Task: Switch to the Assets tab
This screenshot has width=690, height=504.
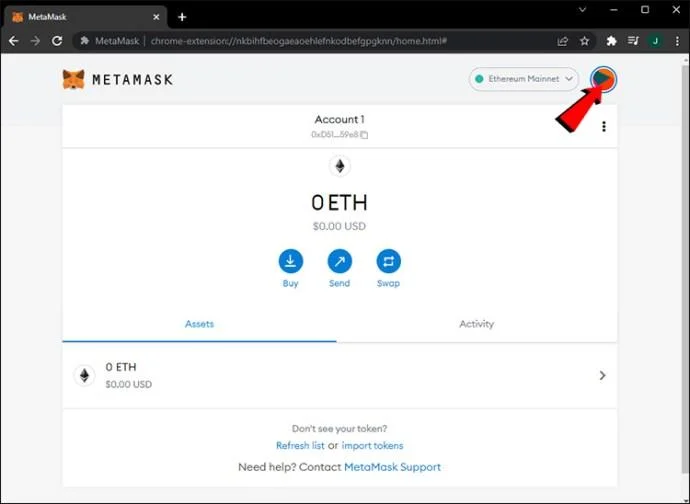Action: click(199, 324)
